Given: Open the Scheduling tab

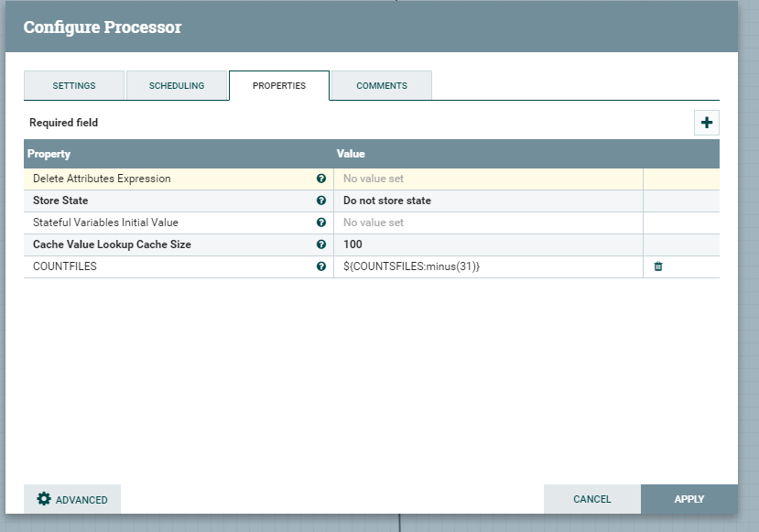Looking at the screenshot, I should (x=177, y=86).
